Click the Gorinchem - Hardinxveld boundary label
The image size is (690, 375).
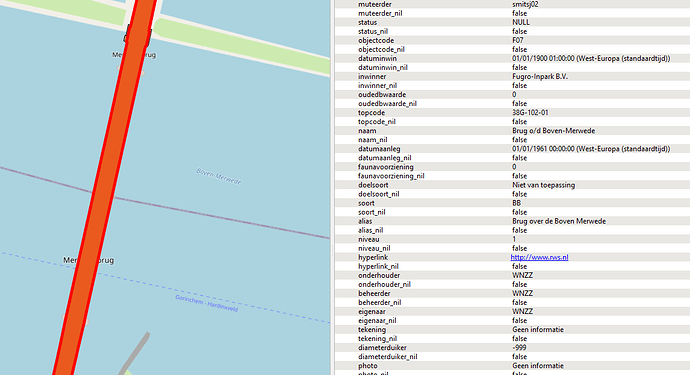(206, 303)
